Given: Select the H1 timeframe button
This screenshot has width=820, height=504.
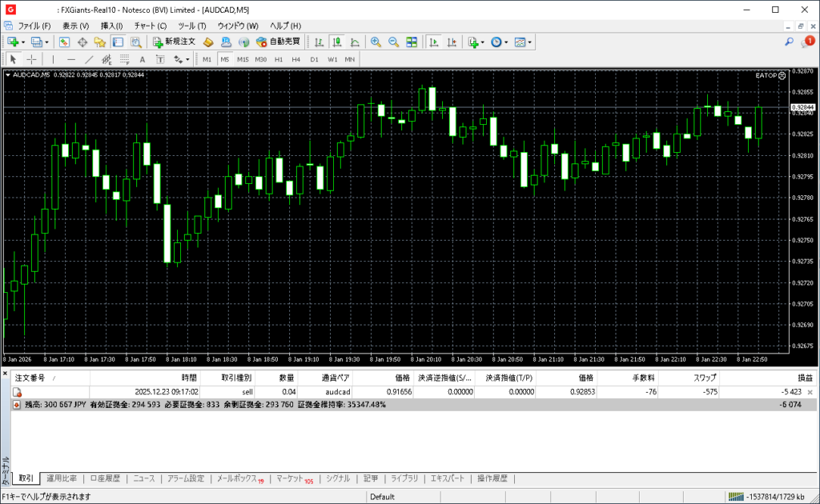Looking at the screenshot, I should tap(279, 59).
